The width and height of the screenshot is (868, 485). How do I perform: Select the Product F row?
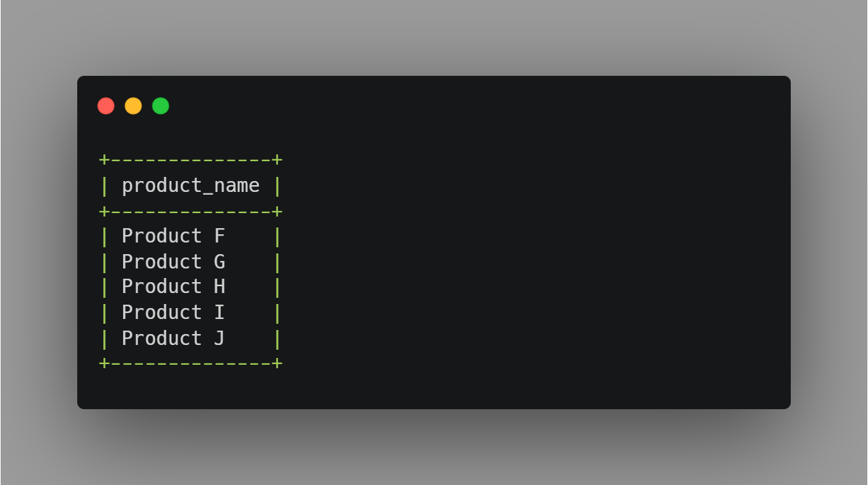tap(173, 236)
